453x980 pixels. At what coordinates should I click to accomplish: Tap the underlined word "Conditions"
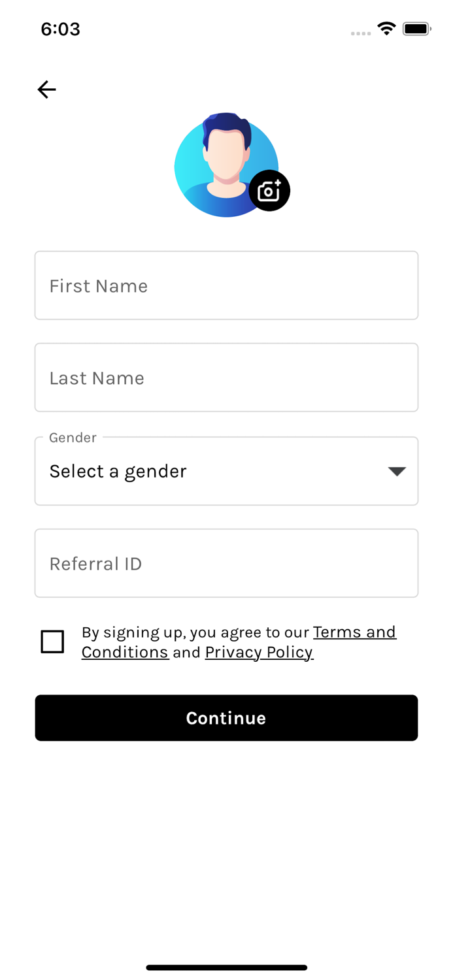(125, 652)
